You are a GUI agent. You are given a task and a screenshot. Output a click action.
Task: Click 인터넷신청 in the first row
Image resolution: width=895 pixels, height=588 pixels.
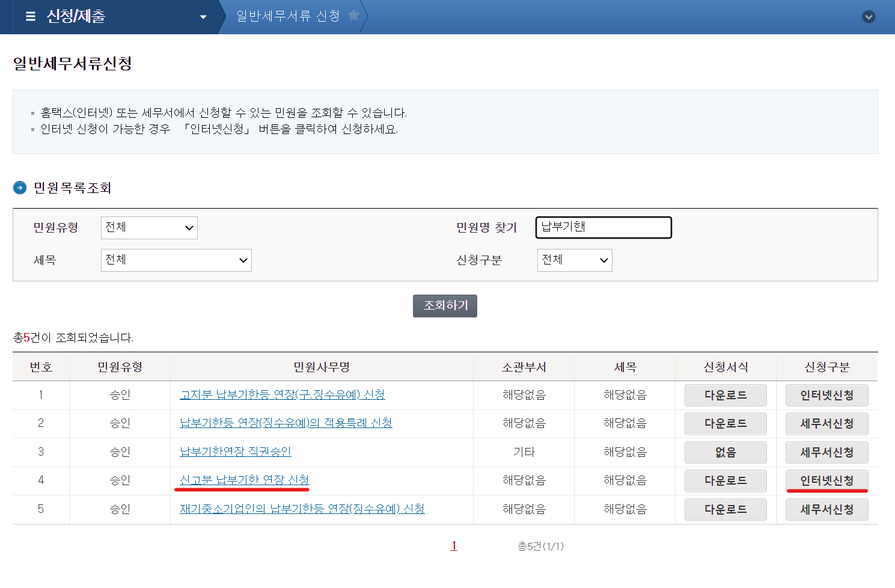(x=826, y=395)
